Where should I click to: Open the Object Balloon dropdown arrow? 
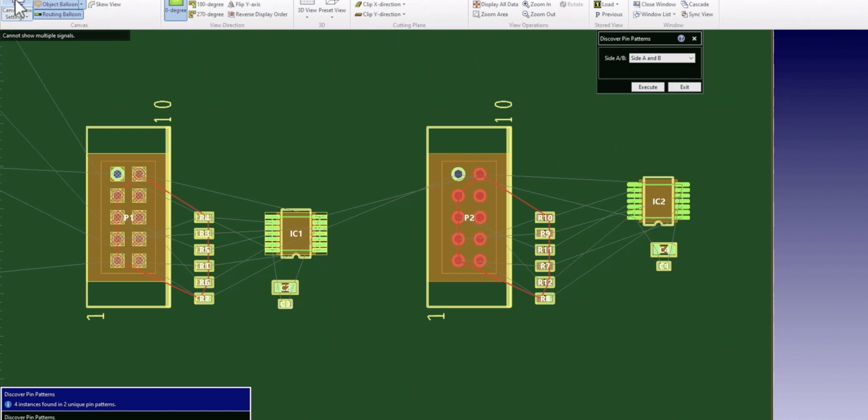click(82, 4)
